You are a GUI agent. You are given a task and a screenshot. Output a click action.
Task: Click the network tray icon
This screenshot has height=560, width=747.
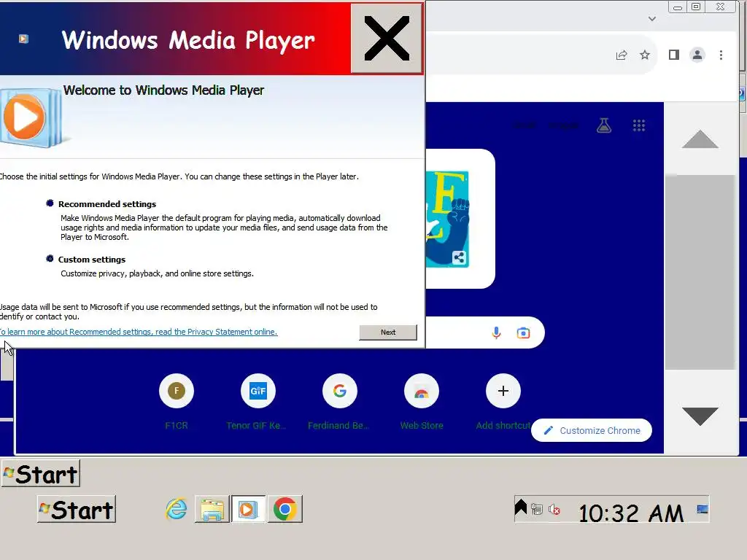pyautogui.click(x=537, y=510)
